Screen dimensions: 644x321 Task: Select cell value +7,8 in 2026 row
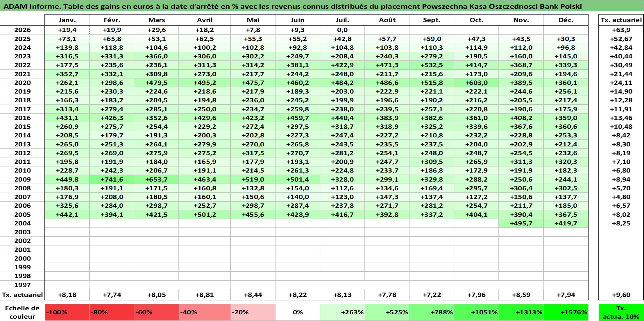pos(253,30)
